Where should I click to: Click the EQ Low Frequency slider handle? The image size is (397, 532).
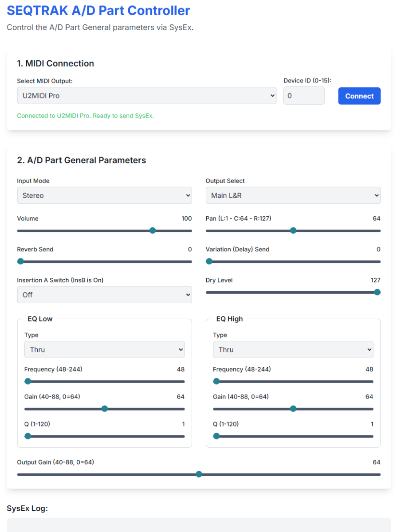(28, 381)
